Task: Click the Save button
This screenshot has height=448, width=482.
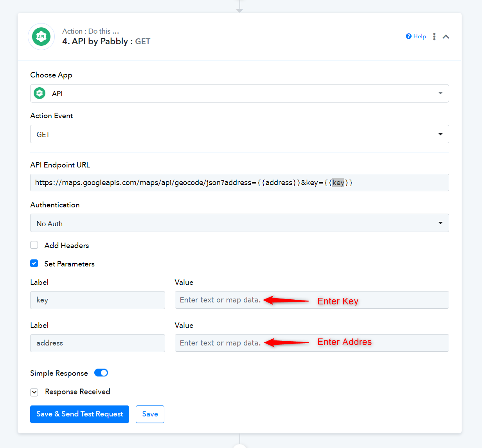Action: [x=150, y=414]
